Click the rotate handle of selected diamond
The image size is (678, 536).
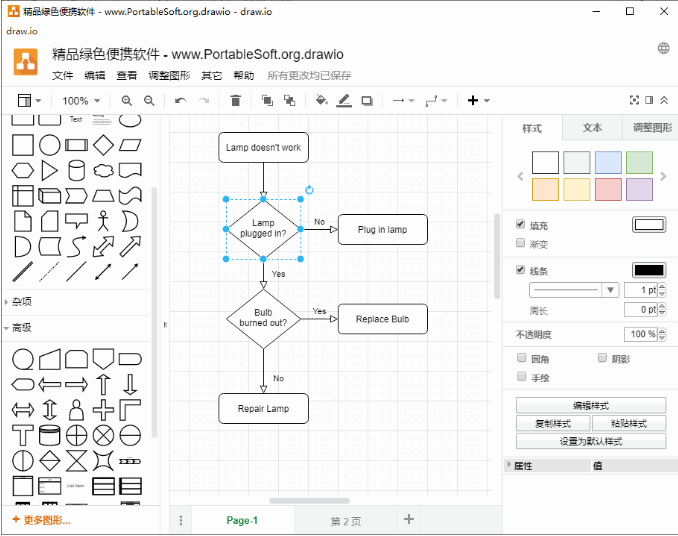(309, 190)
